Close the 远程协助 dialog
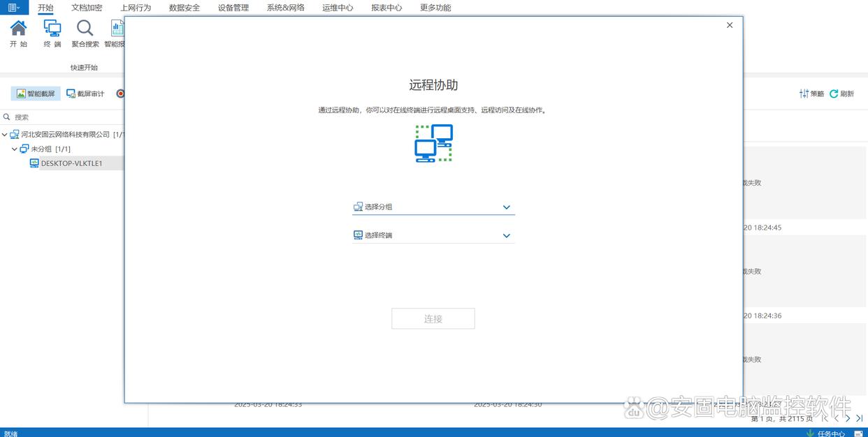 coord(730,25)
